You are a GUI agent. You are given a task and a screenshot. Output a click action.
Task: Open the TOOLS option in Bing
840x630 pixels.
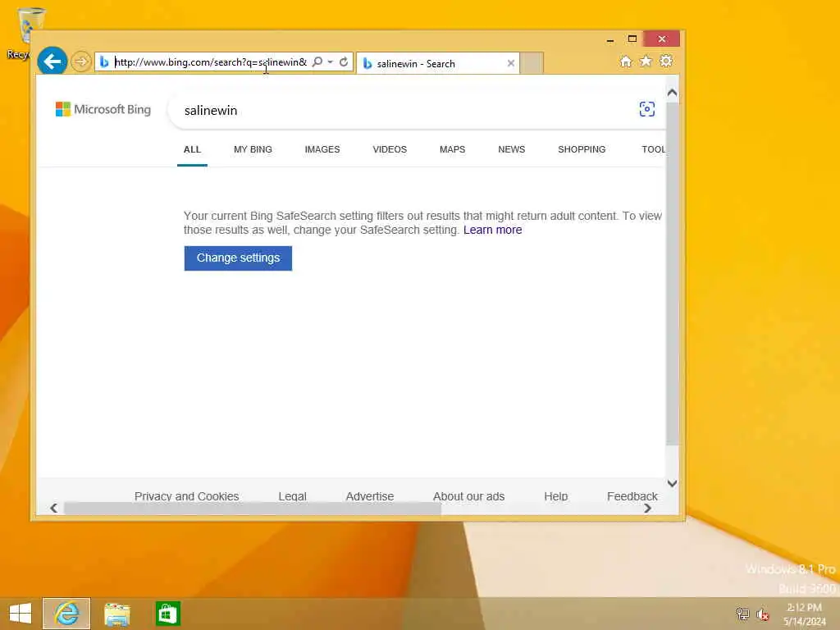click(x=654, y=149)
